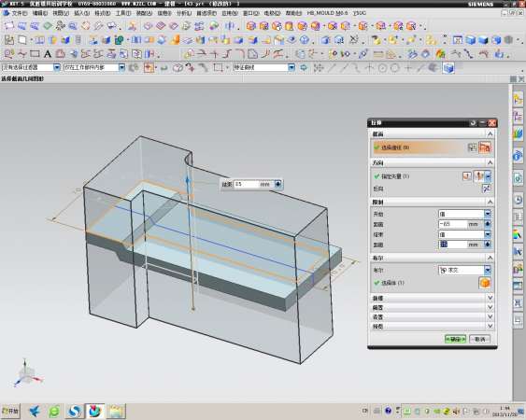This screenshot has width=526, height=420.
Task: Click the rainbow-colored object display icon
Action: point(440,53)
